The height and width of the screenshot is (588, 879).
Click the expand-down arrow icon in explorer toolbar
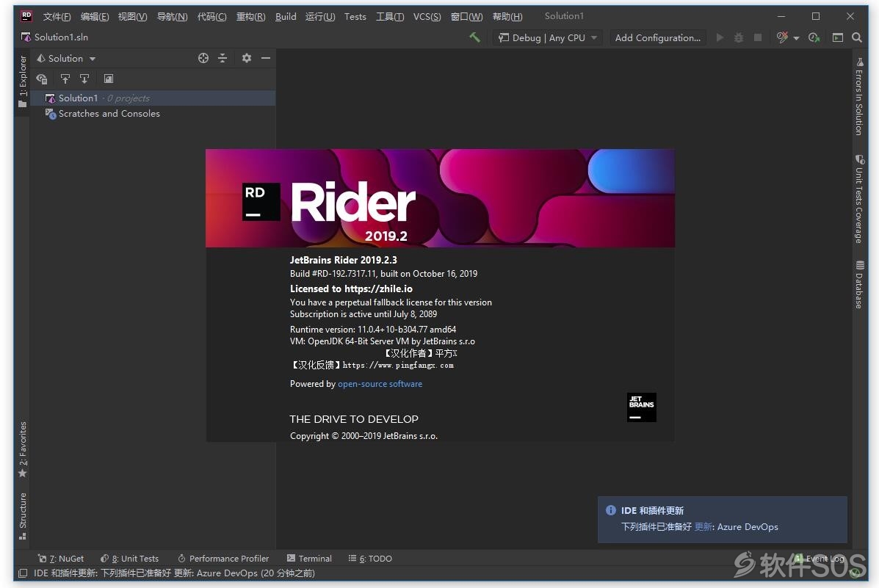[x=84, y=79]
